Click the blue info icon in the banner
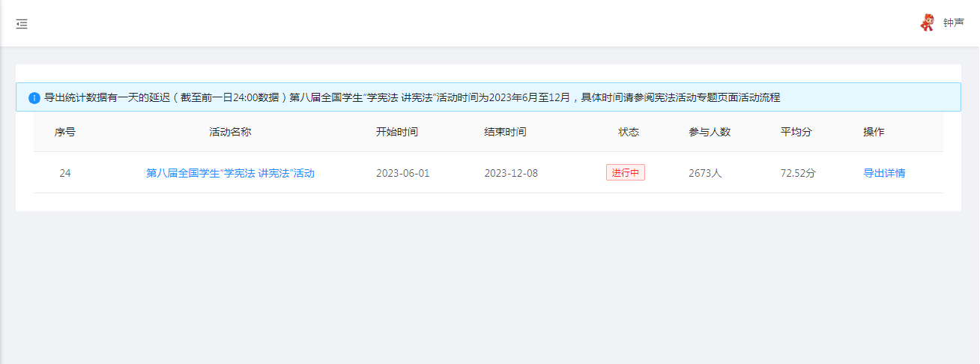980x364 pixels. [x=34, y=98]
